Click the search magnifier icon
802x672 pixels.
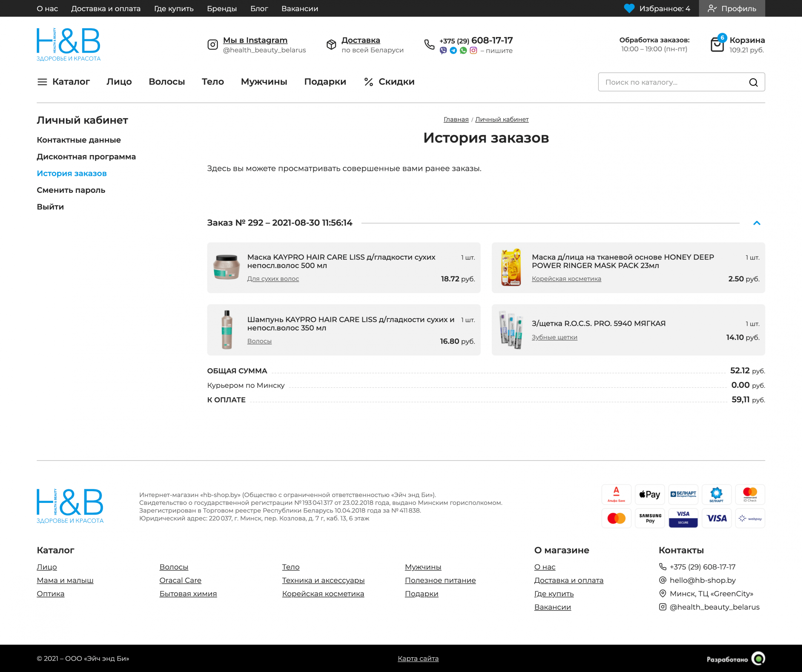pos(753,82)
